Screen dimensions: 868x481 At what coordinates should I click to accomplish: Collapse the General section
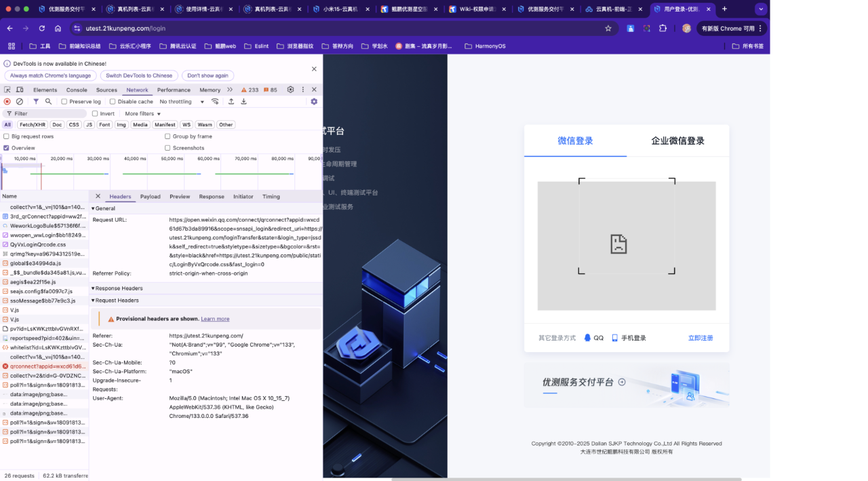104,208
